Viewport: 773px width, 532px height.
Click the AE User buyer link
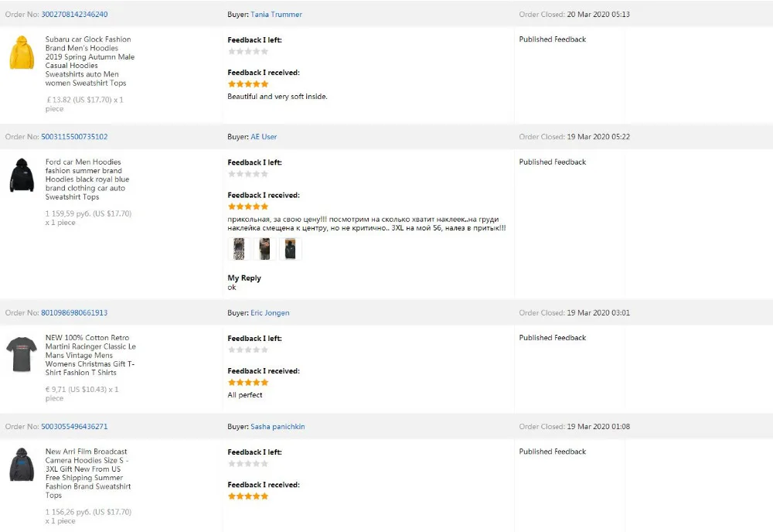click(x=264, y=137)
